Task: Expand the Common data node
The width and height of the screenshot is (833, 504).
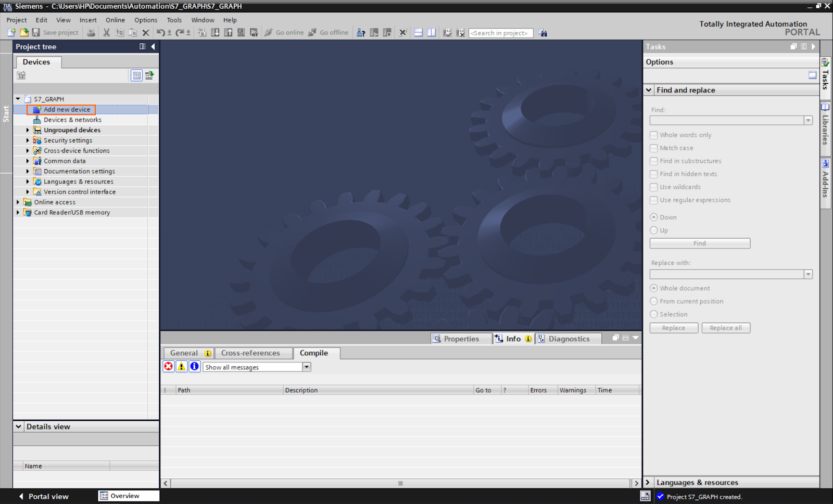Action: (x=28, y=161)
